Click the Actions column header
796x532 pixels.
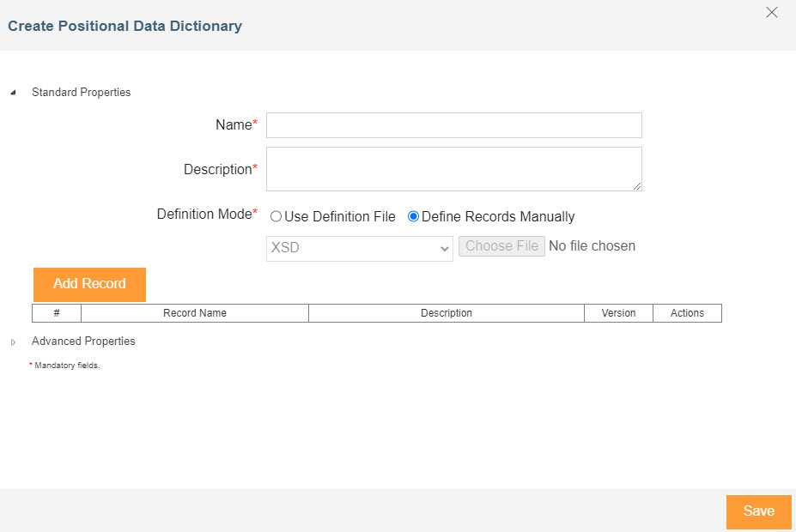(687, 313)
